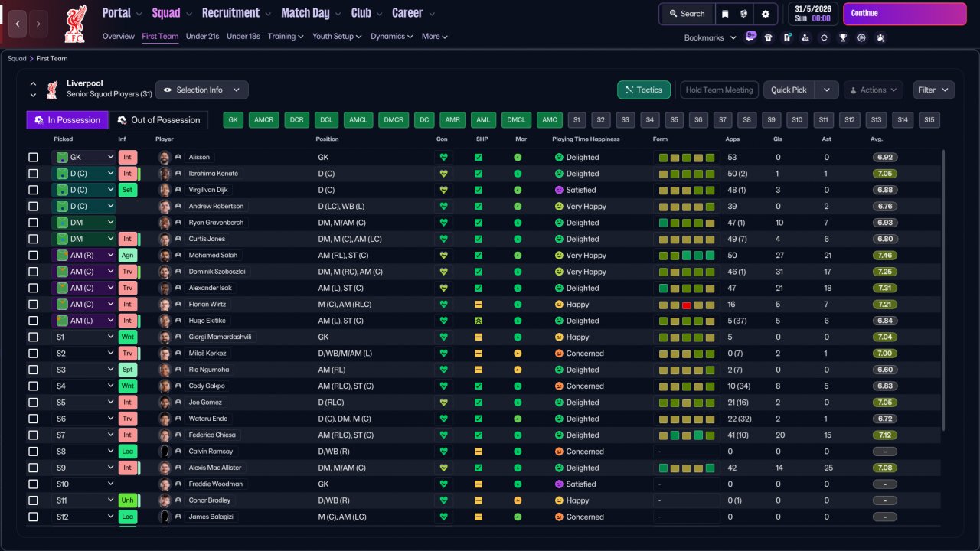The height and width of the screenshot is (551, 980).
Task: Click the circular arrows icon in bookmarks row
Action: [x=824, y=37]
